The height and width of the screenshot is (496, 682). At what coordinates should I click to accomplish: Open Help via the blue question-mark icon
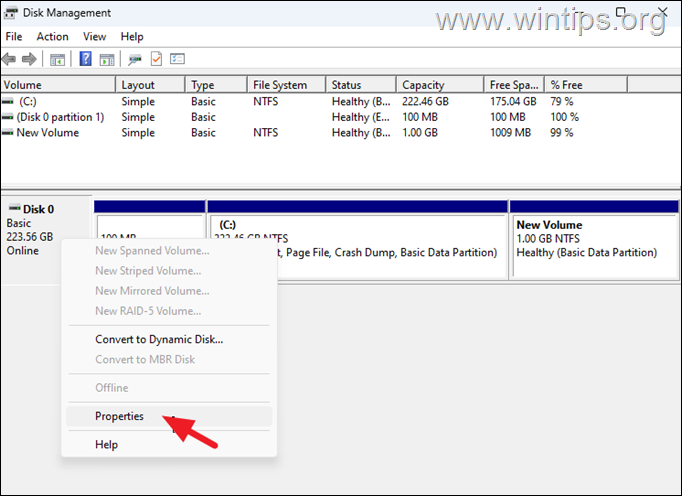click(85, 60)
